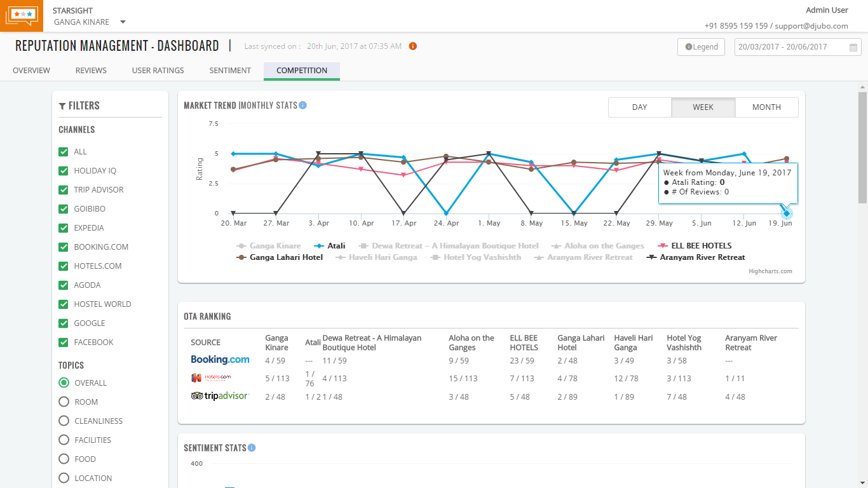868x488 pixels.
Task: Click the Starsight orange logo icon
Action: tap(22, 15)
